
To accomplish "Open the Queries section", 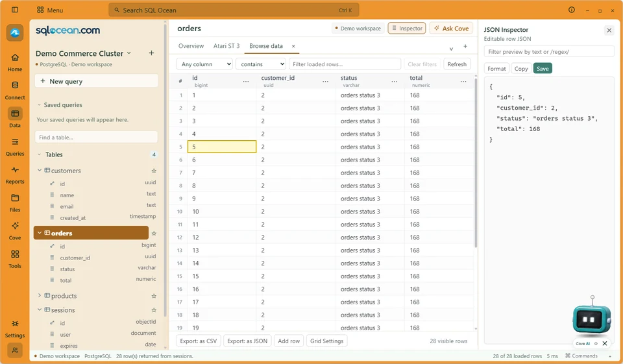I will (15, 147).
